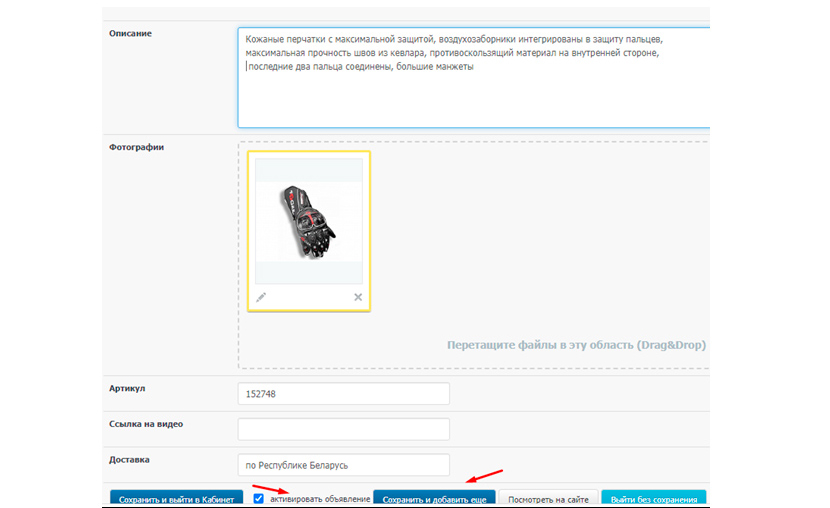This screenshot has height=508, width=830.
Task: Focus the Артикул field containing 152748
Action: coord(344,394)
